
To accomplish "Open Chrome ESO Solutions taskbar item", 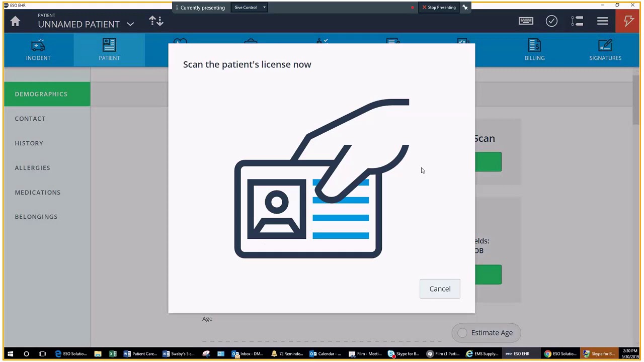I will pyautogui.click(x=560, y=354).
